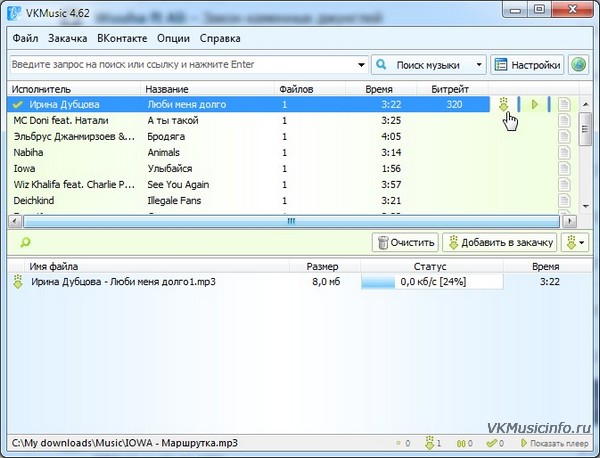Click the green checkmark beside Ирина Дубцова
Screen dimensions: 600x458
click(18, 104)
